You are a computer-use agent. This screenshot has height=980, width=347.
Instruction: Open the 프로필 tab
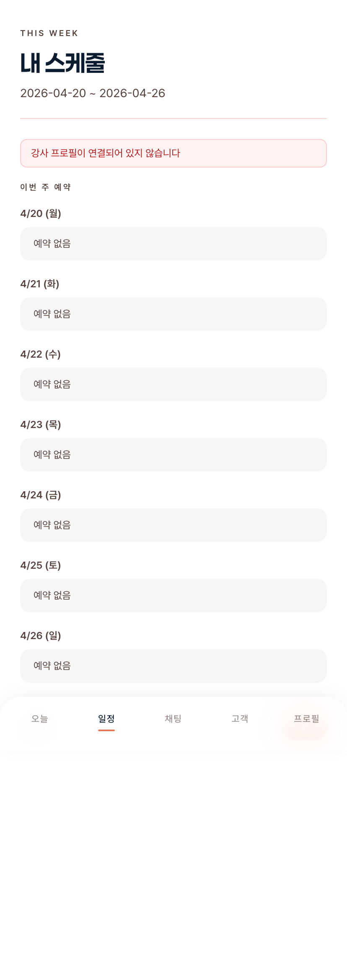[x=306, y=719]
